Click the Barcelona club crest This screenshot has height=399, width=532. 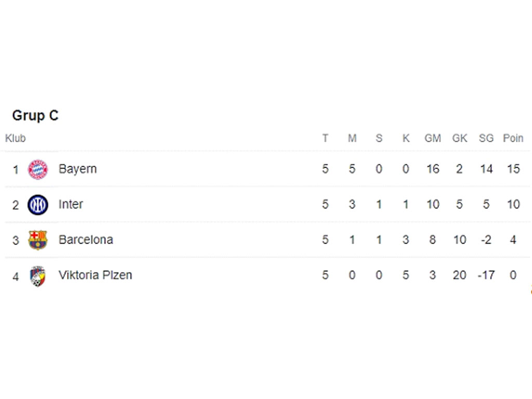(x=37, y=240)
